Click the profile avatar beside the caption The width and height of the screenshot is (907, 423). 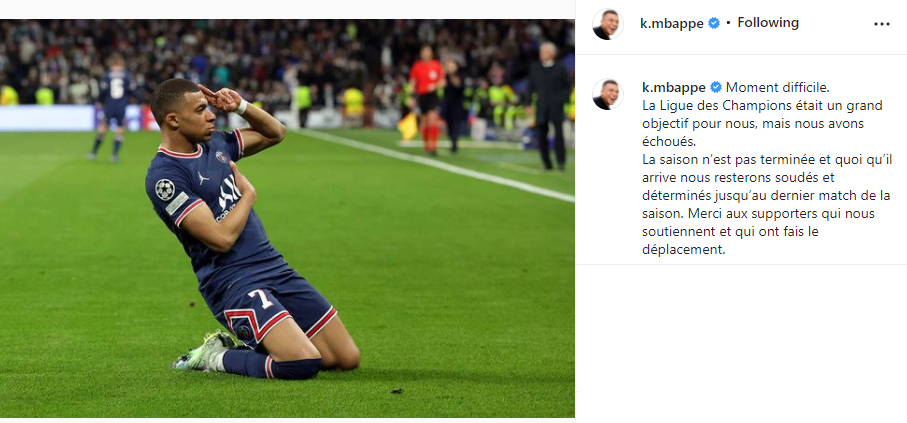[607, 94]
